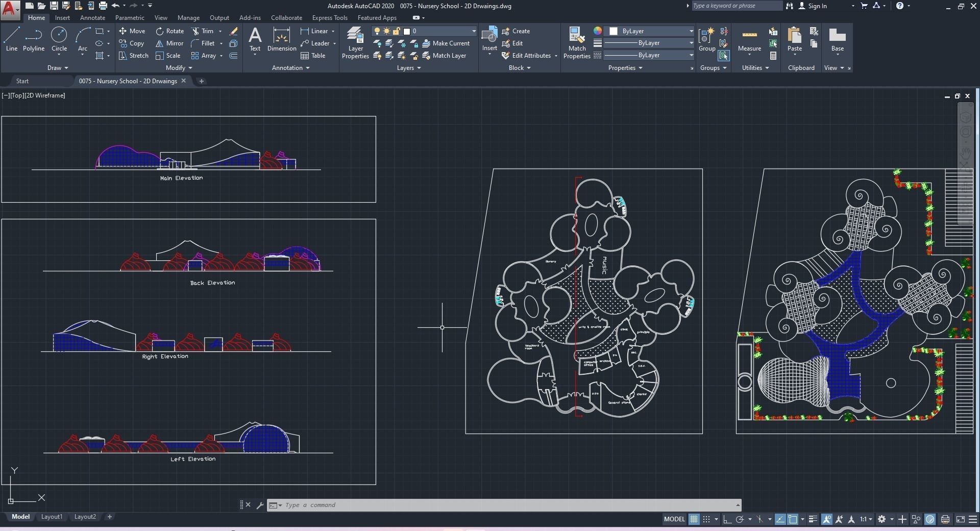The image size is (980, 531).
Task: Click the keyword search field
Action: pos(736,6)
